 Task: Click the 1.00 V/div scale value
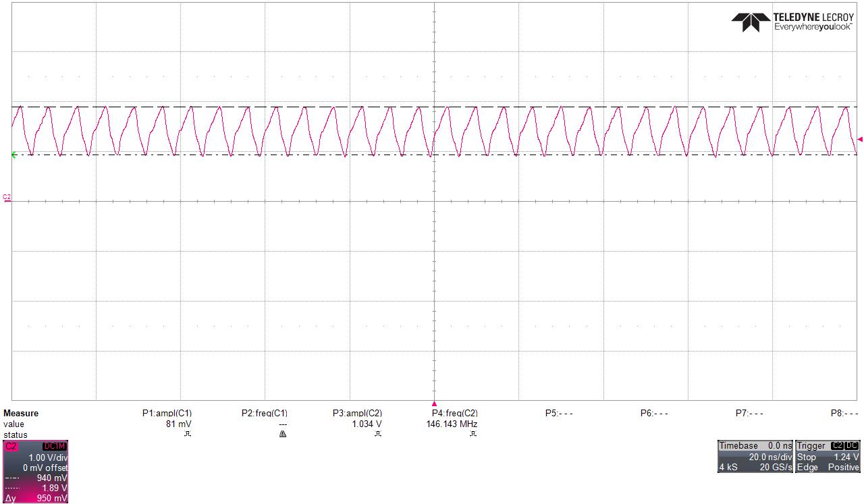point(48,457)
